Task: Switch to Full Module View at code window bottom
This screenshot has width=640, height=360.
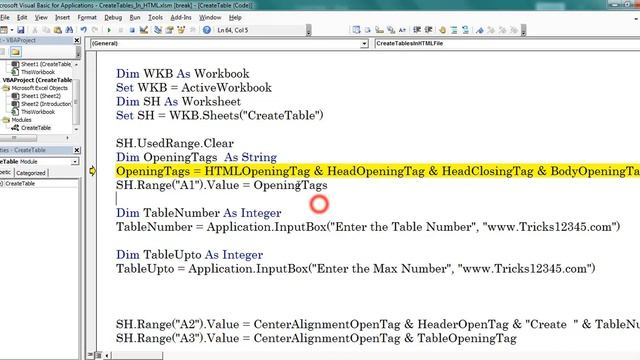Action: [98, 355]
